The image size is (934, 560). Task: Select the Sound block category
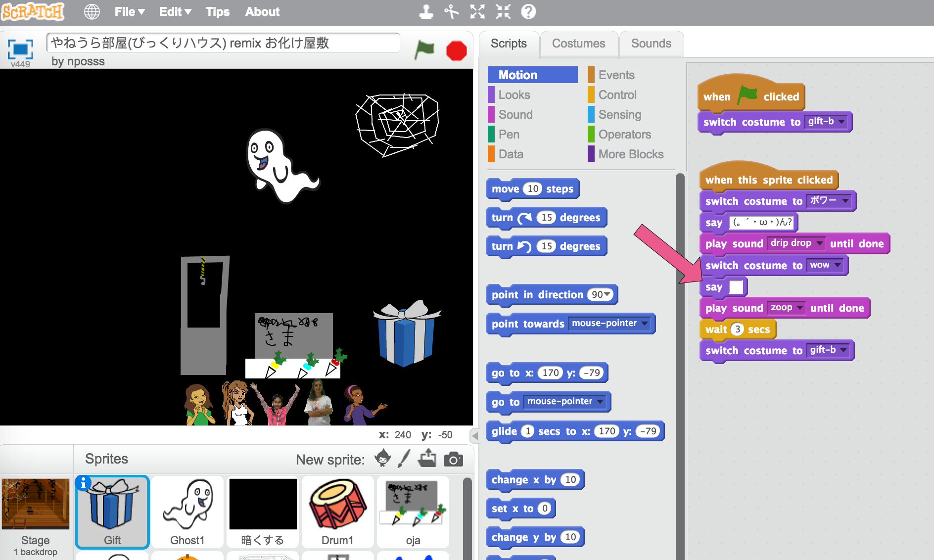pos(515,114)
